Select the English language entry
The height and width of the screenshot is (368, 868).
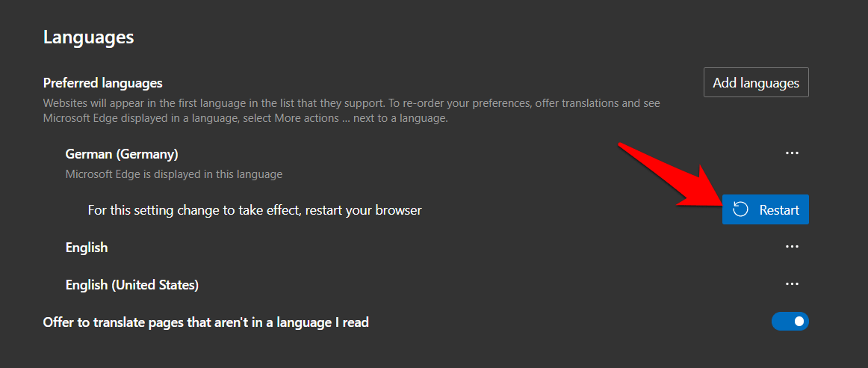(87, 248)
